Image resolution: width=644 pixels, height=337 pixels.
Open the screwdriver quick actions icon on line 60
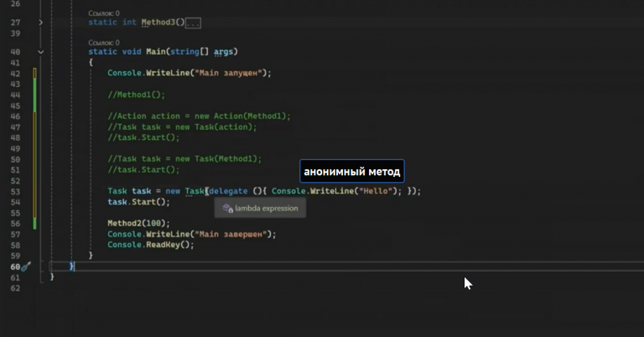tap(26, 267)
